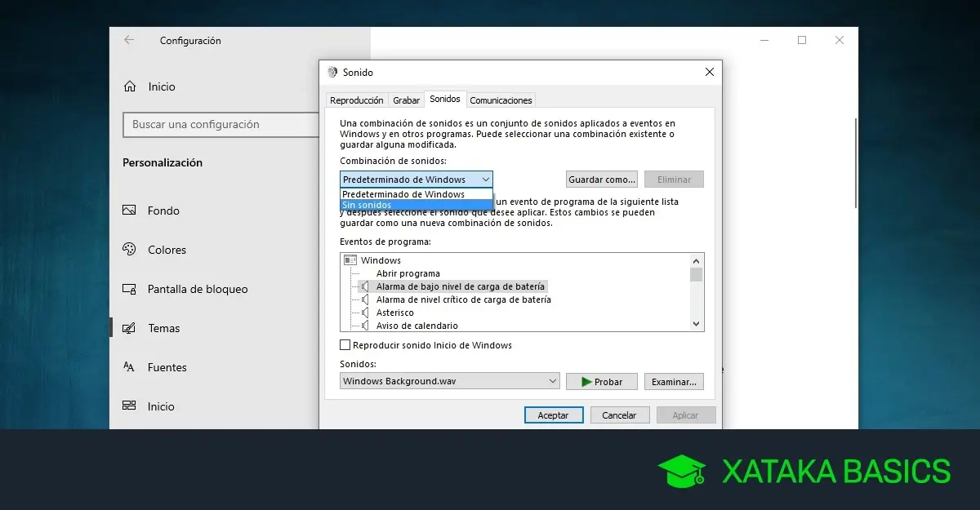Enable Reproducir sonido Inicio de Windows

pos(345,345)
